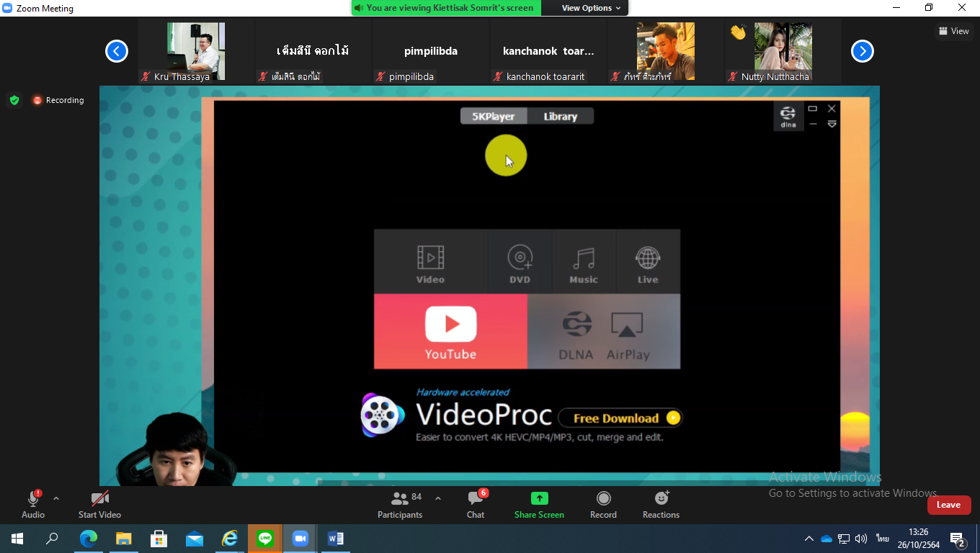Viewport: 980px width, 553px height.
Task: Open the YouTube tile in 5KPlayer
Action: click(x=450, y=331)
